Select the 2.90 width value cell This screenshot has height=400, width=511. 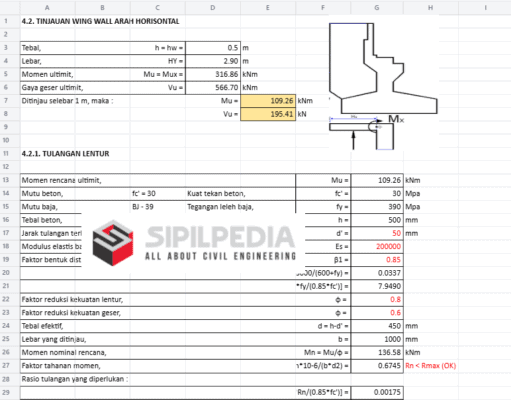(213, 61)
